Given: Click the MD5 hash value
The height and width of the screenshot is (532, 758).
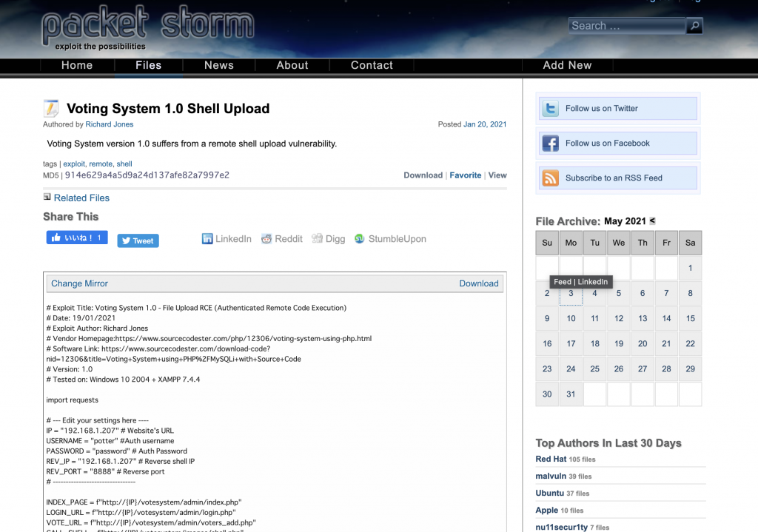Looking at the screenshot, I should tap(147, 175).
